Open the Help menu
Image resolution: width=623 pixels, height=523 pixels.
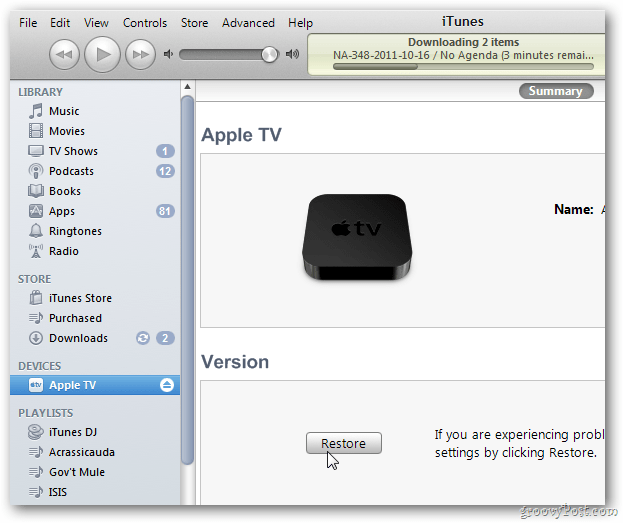[x=300, y=23]
